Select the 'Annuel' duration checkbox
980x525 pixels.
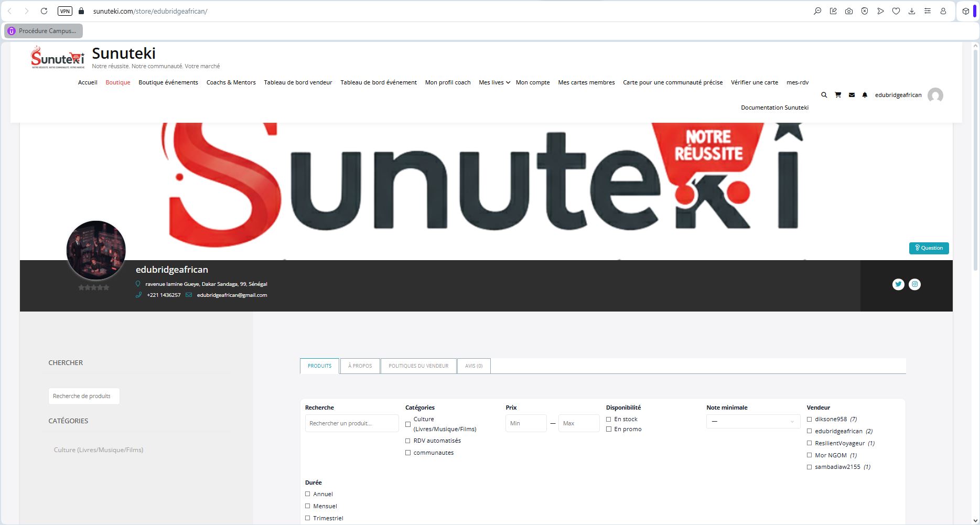308,494
